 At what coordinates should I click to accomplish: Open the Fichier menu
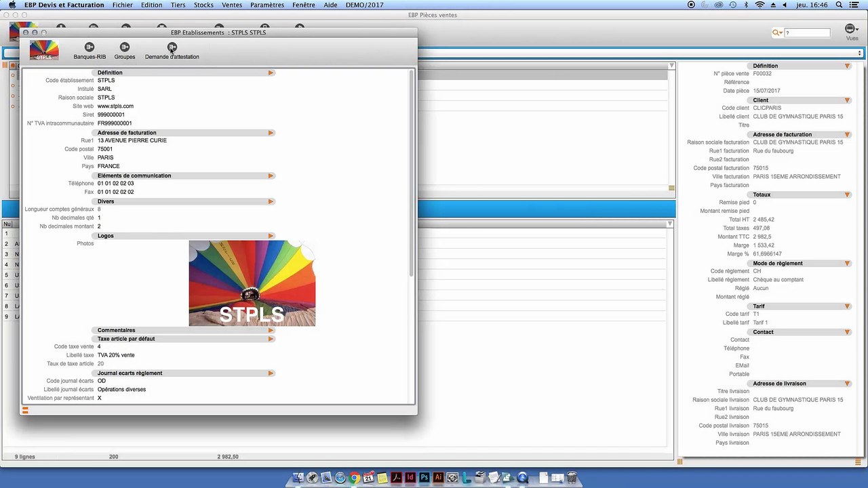tap(123, 5)
